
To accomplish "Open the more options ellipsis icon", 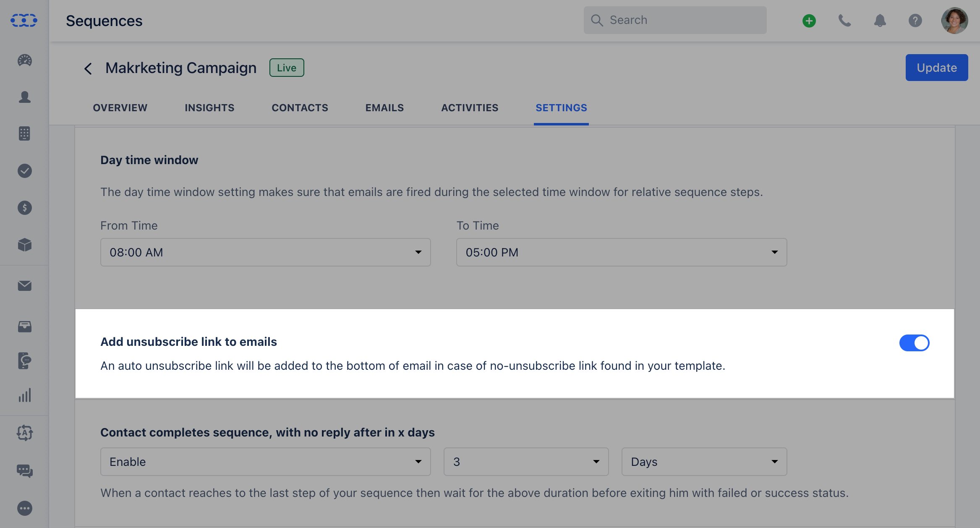I will tap(25, 508).
